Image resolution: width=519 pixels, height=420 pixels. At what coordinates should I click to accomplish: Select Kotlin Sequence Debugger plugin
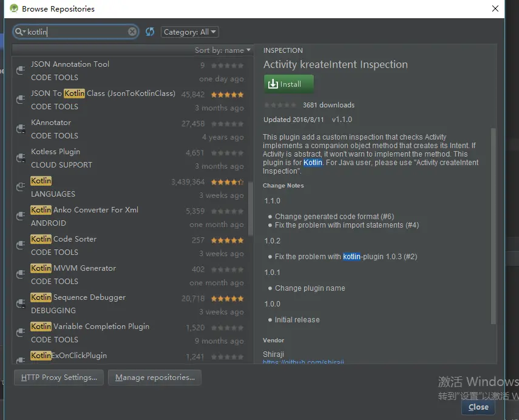click(x=131, y=304)
